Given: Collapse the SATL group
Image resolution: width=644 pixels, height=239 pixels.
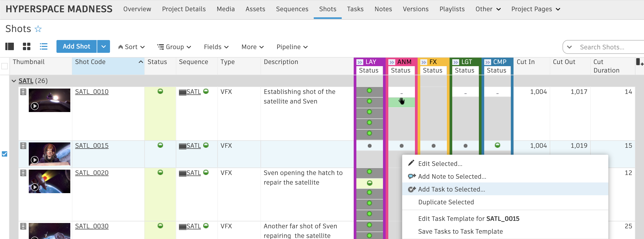Looking at the screenshot, I should [x=14, y=81].
